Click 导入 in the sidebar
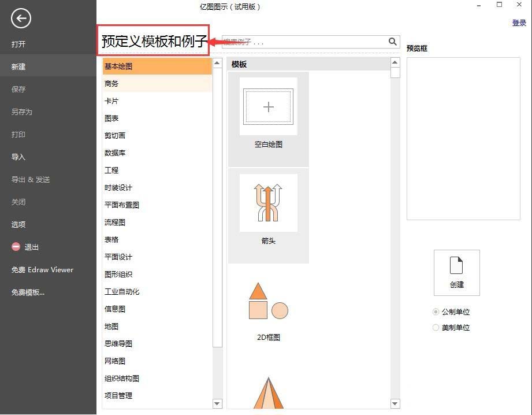 18,157
